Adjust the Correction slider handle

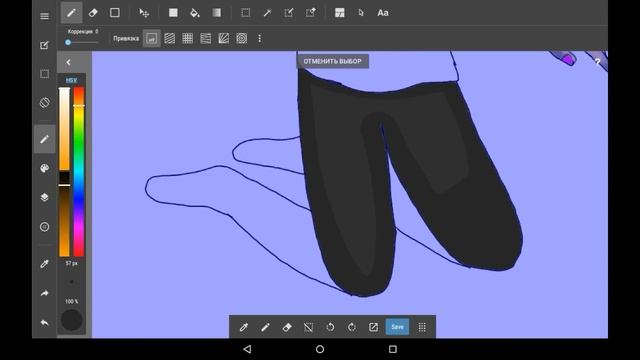(68, 42)
